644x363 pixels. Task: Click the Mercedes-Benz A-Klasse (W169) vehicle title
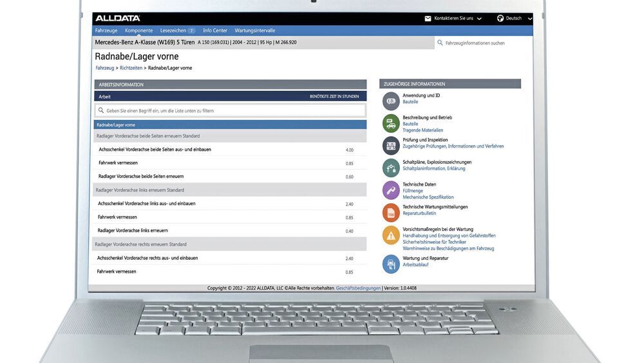[144, 42]
